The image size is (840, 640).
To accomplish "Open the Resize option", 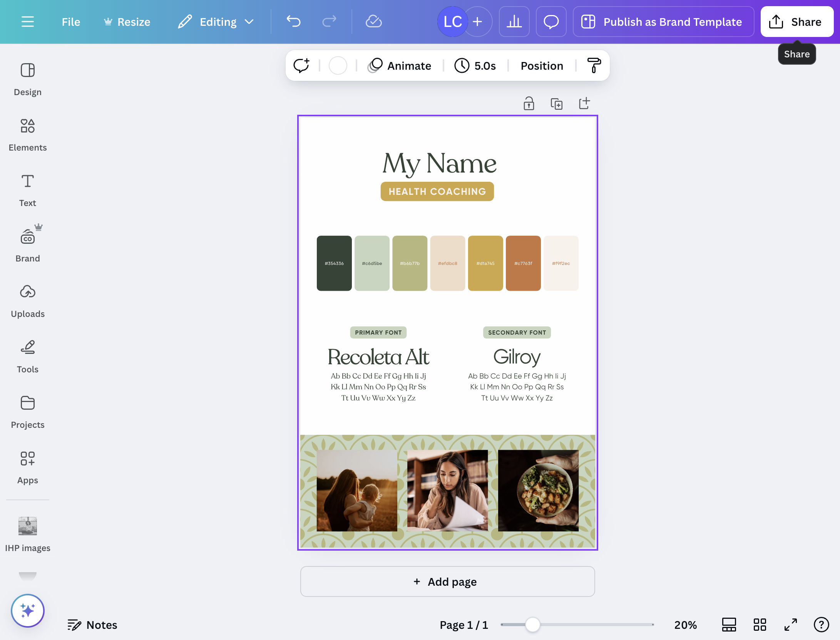I will coord(127,22).
